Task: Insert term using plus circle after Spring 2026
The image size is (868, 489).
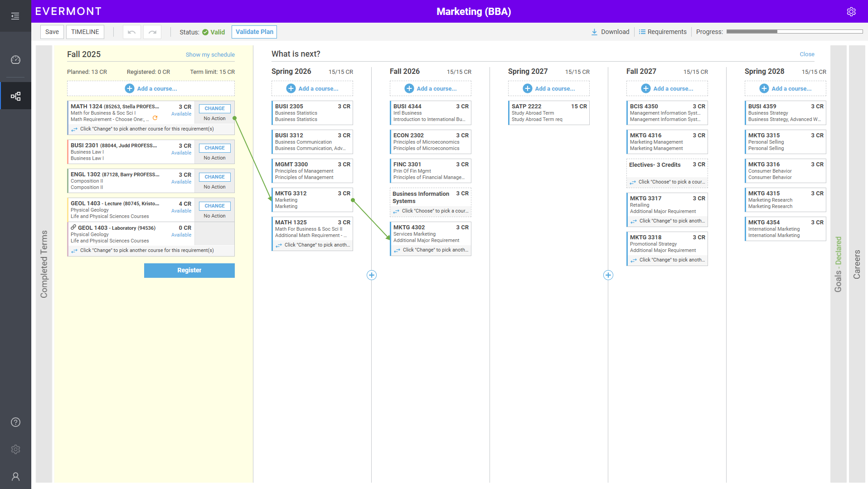Action: [x=372, y=275]
